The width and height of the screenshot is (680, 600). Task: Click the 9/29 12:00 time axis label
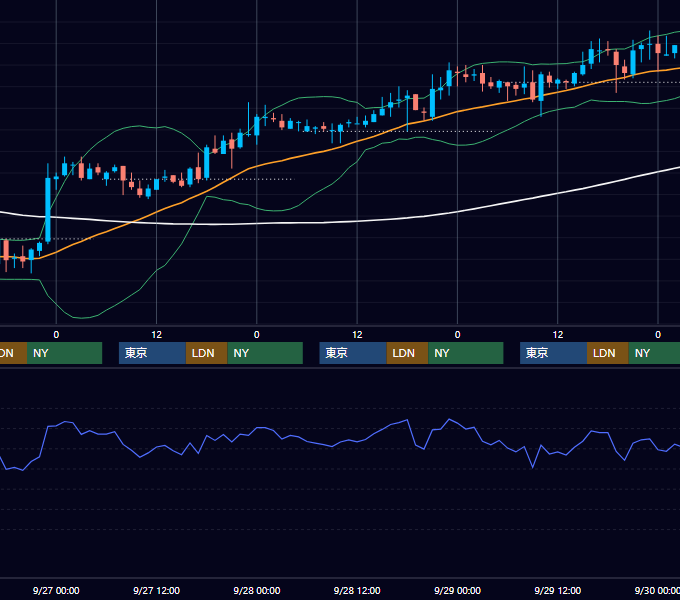tap(558, 590)
